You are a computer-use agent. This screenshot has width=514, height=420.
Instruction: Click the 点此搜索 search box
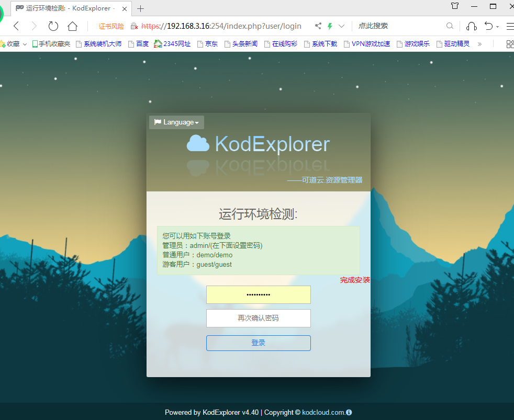click(x=373, y=26)
